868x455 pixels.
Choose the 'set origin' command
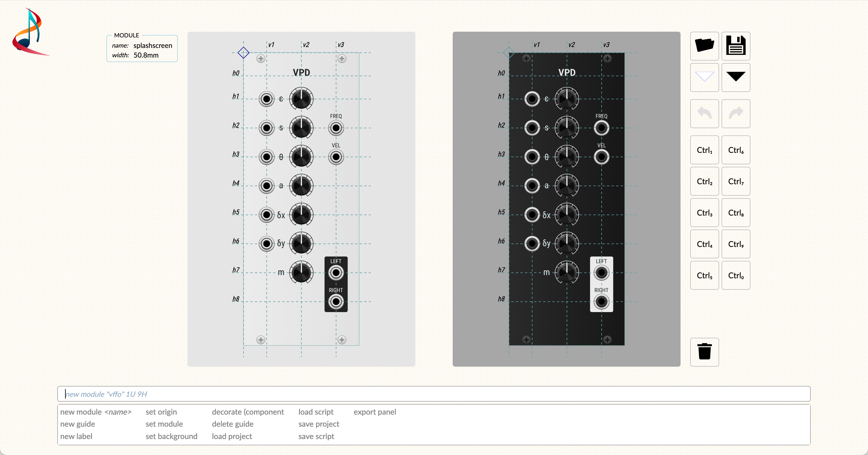tap(161, 412)
